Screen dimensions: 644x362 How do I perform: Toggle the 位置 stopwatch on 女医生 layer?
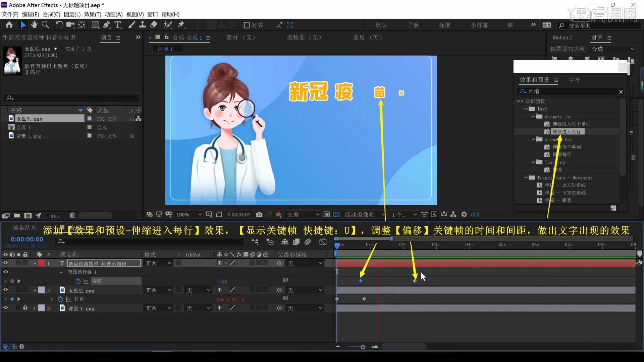(x=60, y=299)
